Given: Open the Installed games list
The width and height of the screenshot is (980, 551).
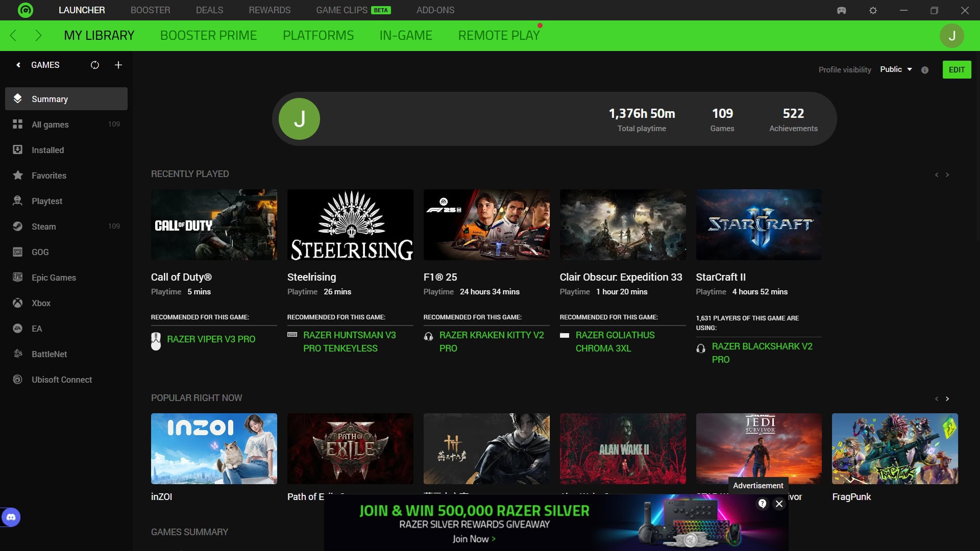Looking at the screenshot, I should [x=66, y=149].
